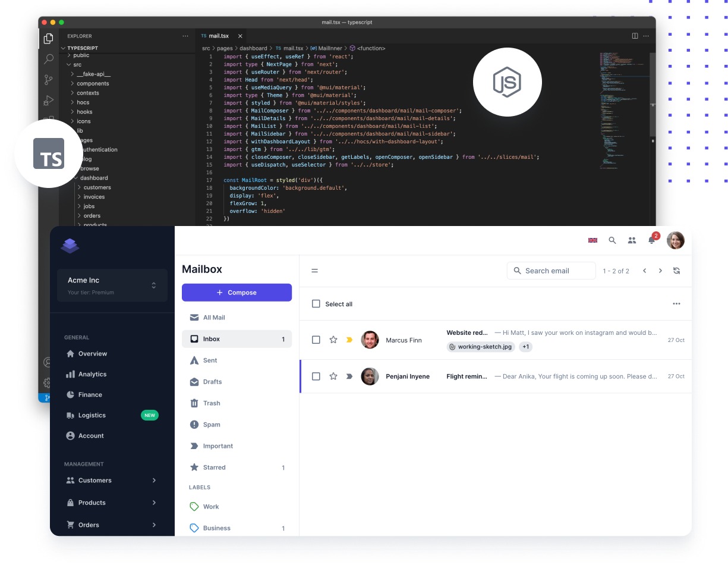Open the contacts people icon in top bar
Viewport: 728px width, 571px height.
(632, 240)
